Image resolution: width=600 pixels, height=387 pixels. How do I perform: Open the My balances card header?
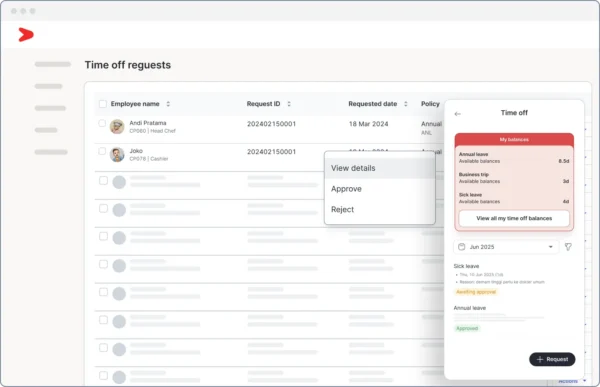point(514,139)
